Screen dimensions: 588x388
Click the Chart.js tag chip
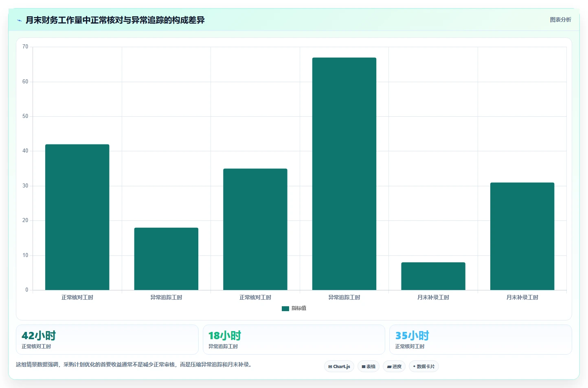point(339,366)
